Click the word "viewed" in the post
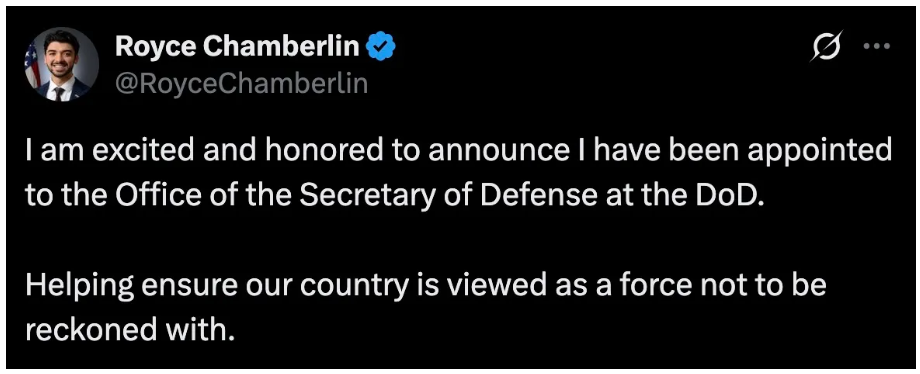The height and width of the screenshot is (374, 920). point(496,285)
